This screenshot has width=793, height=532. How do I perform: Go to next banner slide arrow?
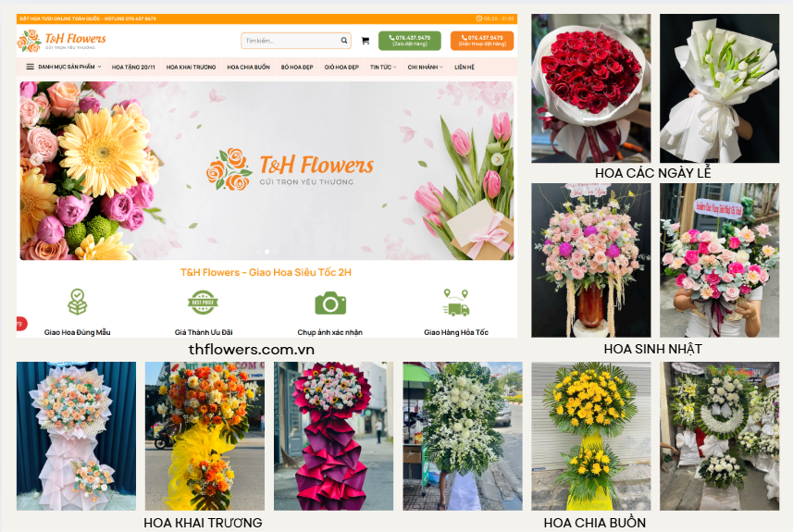coord(498,159)
